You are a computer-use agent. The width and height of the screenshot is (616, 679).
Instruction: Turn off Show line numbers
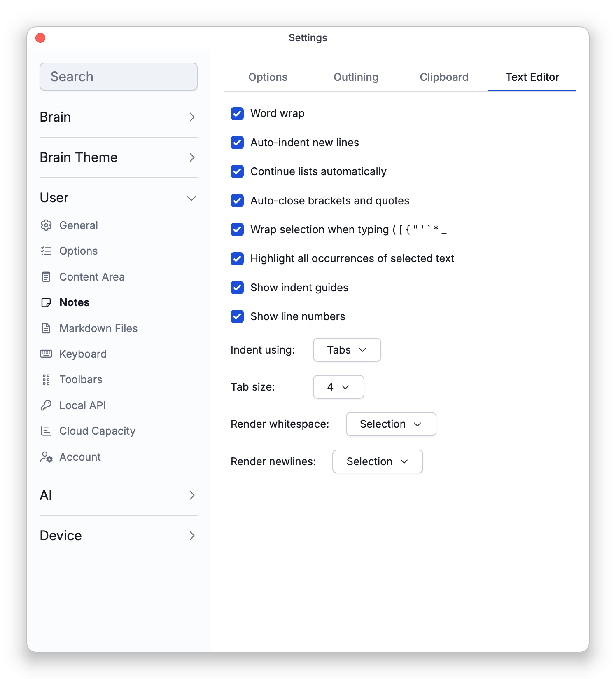(x=237, y=316)
